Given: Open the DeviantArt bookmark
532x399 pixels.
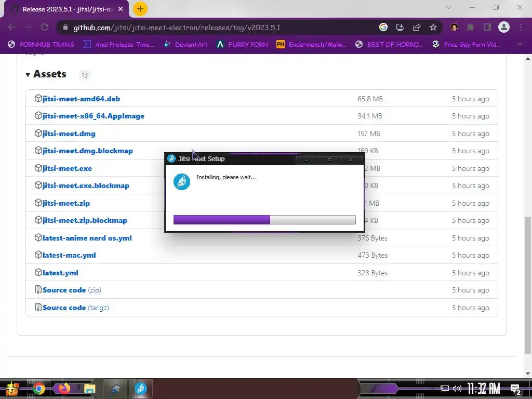Looking at the screenshot, I should (x=185, y=45).
